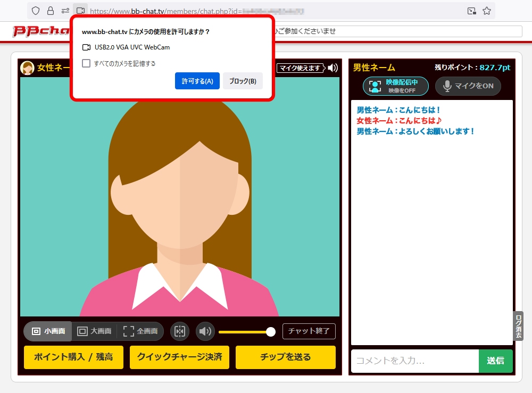Check the すべてのカメラを記憶する checkbox
532x393 pixels.
(86, 63)
